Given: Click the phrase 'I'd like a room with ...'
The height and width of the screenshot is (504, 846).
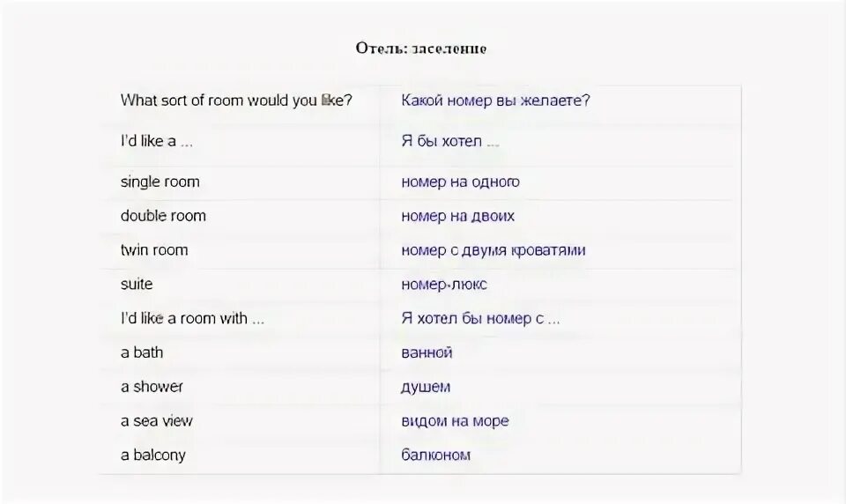Looking at the screenshot, I should (x=192, y=318).
